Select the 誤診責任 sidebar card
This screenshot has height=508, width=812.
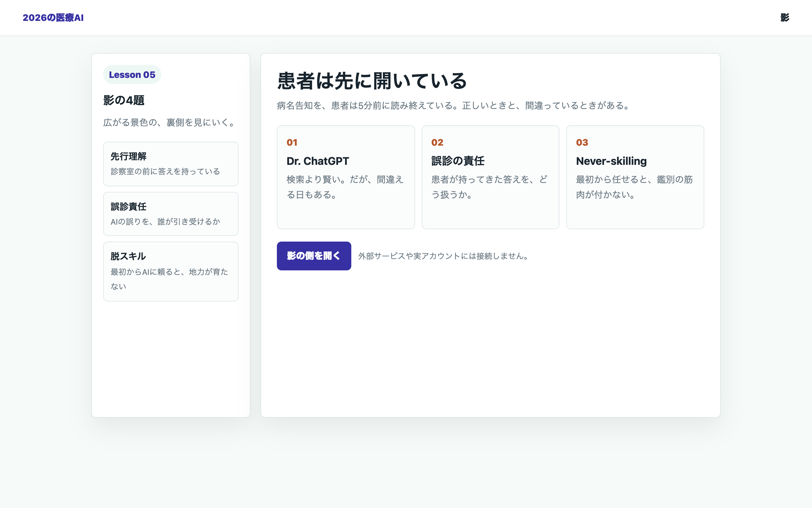coord(171,214)
